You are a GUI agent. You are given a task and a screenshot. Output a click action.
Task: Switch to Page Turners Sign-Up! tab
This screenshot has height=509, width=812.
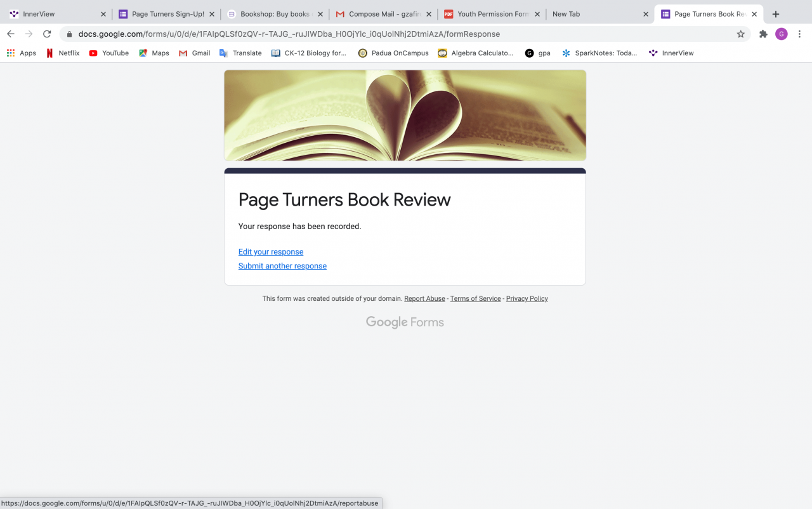[166, 14]
